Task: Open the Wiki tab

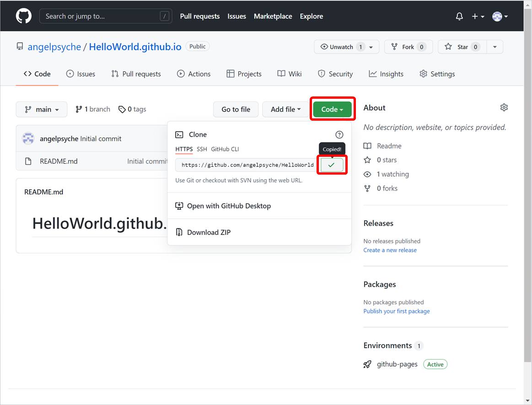Action: point(290,74)
